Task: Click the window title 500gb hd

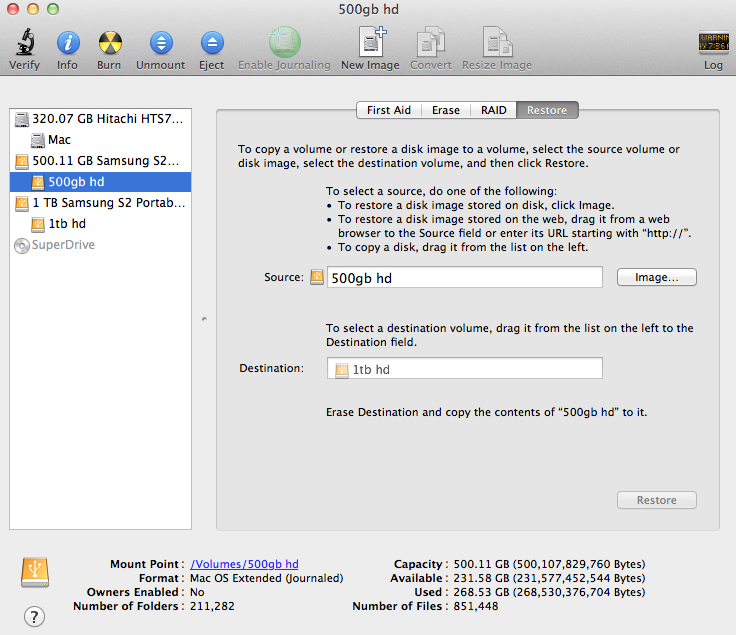Action: pyautogui.click(x=368, y=9)
